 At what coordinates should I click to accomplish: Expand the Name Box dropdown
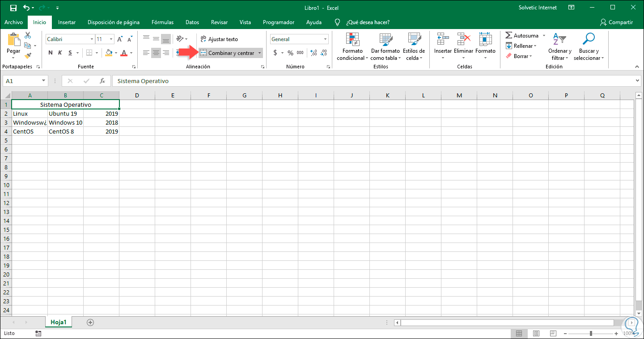coord(43,81)
